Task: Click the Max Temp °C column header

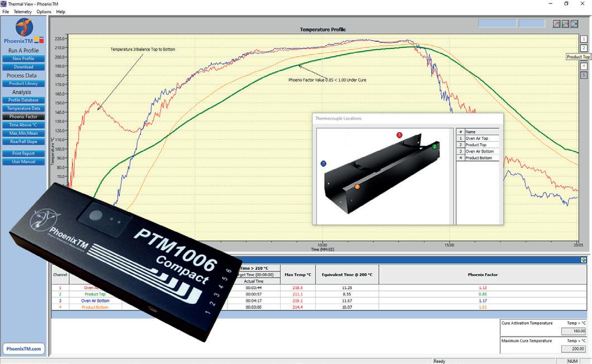Action: [x=298, y=275]
